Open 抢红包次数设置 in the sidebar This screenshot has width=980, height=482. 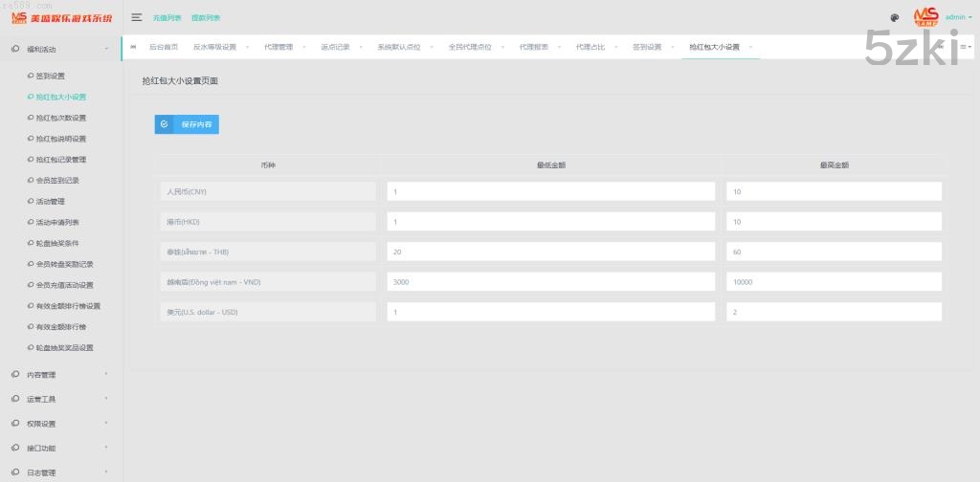point(60,118)
